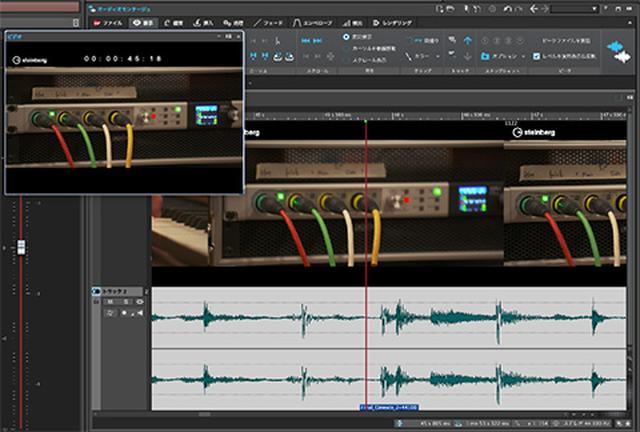Navigate forward with right arrow icon

(x=544, y=9)
